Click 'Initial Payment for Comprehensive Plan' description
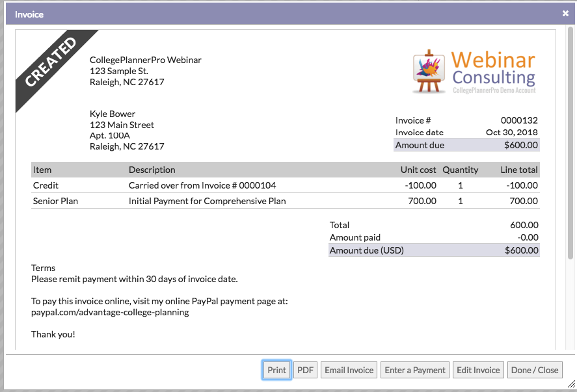 click(x=207, y=201)
